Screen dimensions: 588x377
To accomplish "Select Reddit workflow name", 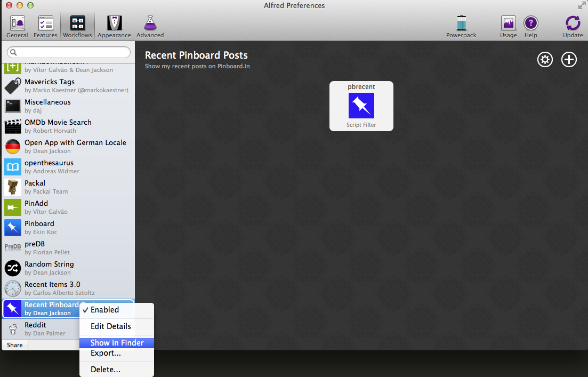I will (x=35, y=325).
